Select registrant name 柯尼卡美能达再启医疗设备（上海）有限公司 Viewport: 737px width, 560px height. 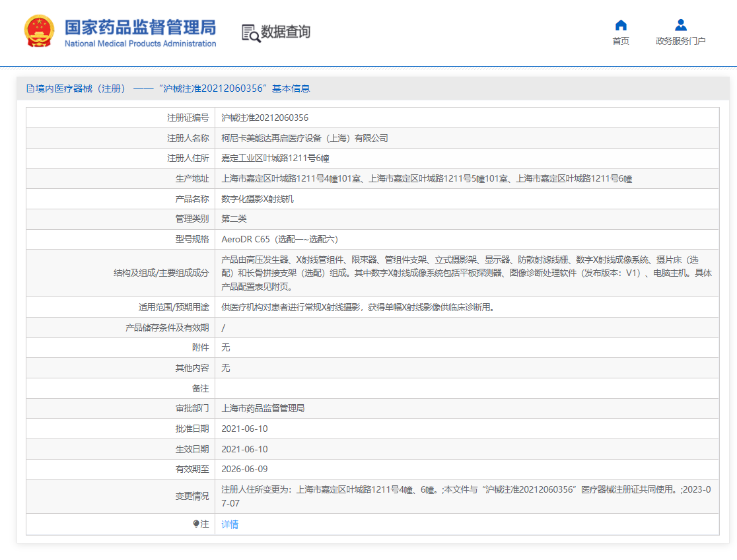[304, 138]
